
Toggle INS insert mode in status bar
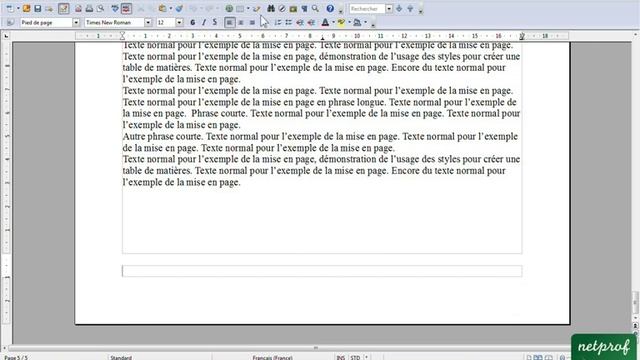click(340, 358)
